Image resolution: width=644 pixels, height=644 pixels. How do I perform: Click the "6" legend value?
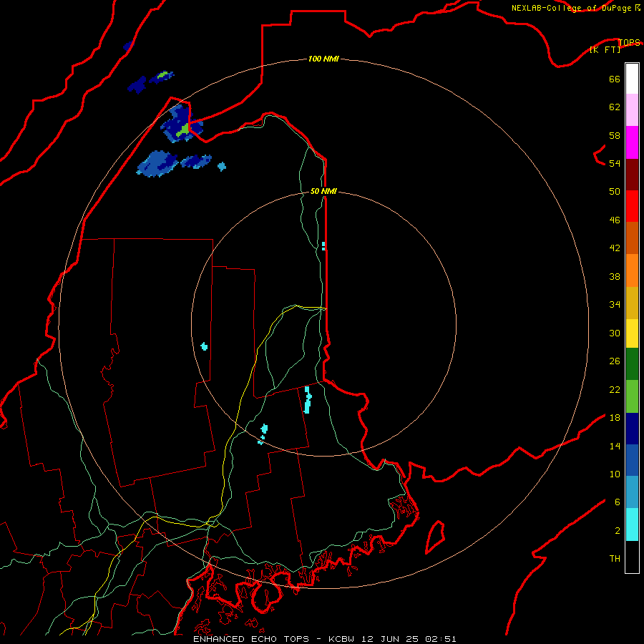618,502
